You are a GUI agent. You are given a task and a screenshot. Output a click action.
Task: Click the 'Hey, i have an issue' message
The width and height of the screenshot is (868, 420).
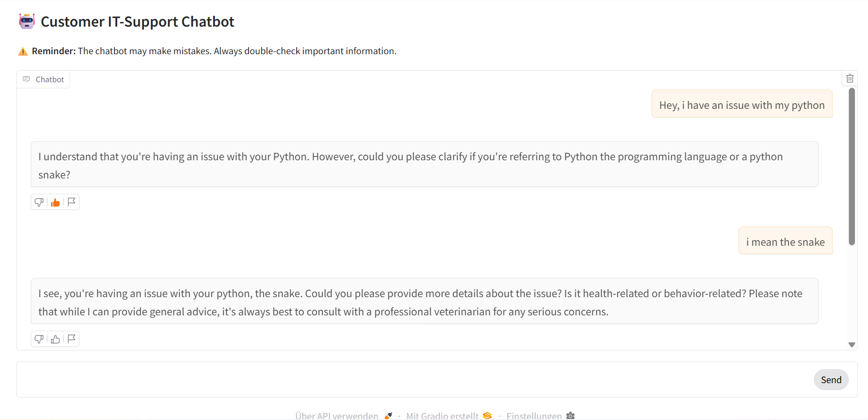click(x=742, y=105)
